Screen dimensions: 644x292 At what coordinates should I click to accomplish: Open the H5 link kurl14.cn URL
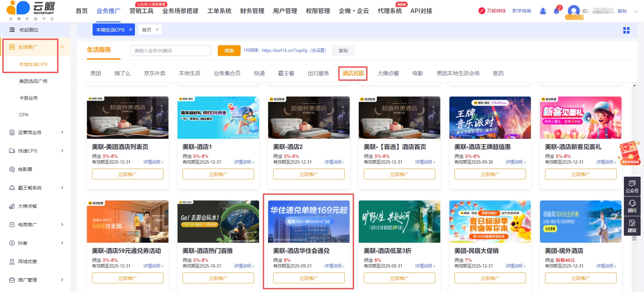pos(285,50)
